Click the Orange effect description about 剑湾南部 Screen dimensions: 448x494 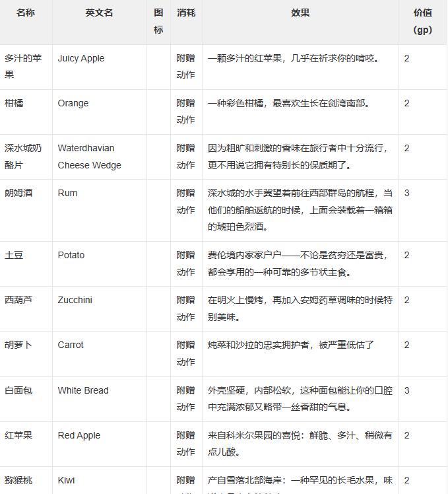pos(289,103)
